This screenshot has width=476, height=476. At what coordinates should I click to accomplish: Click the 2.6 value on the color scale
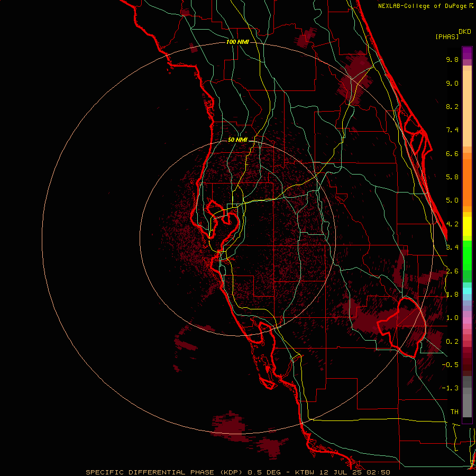(452, 271)
